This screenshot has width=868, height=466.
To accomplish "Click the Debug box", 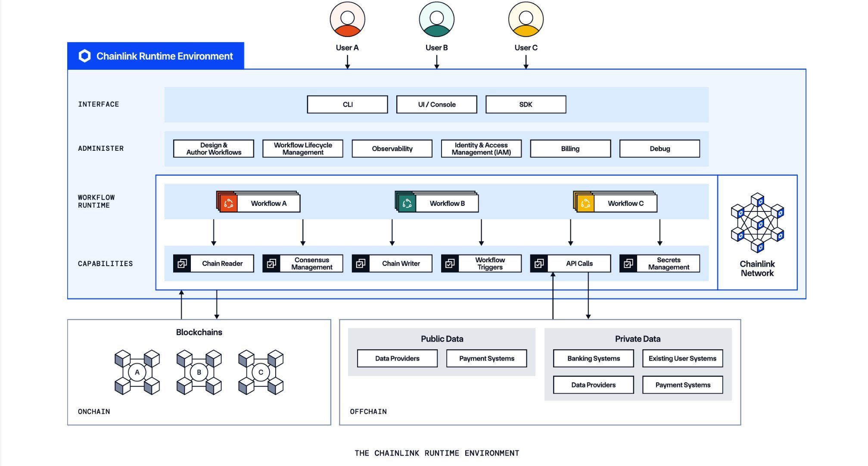I will pos(660,149).
